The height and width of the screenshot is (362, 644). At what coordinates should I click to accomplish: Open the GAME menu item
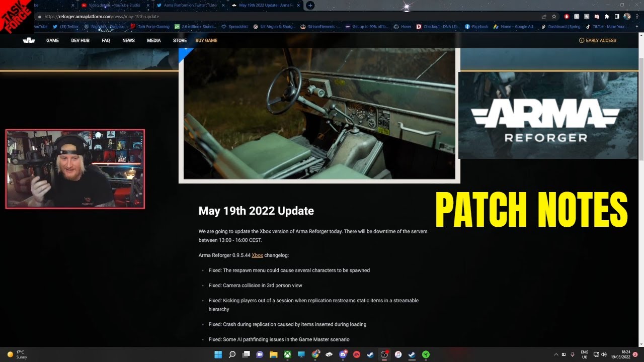[x=53, y=40]
